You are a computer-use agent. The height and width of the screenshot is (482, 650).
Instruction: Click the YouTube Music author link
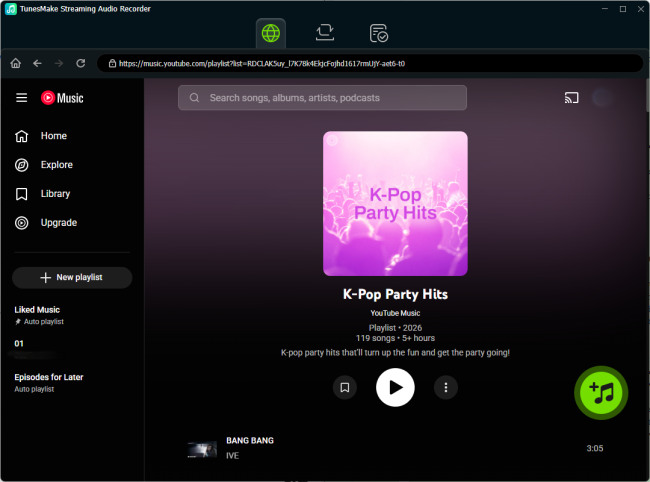(x=395, y=313)
